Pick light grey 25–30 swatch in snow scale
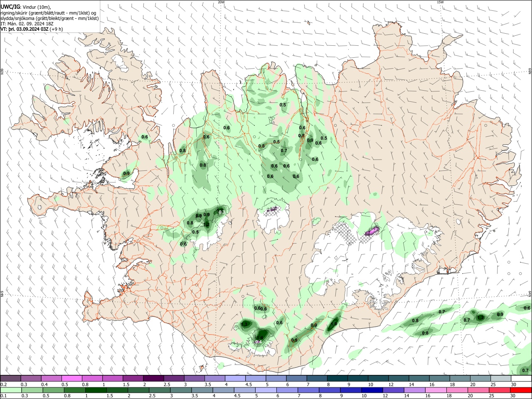The height and width of the screenshot is (399, 532). pyautogui.click(x=500, y=379)
